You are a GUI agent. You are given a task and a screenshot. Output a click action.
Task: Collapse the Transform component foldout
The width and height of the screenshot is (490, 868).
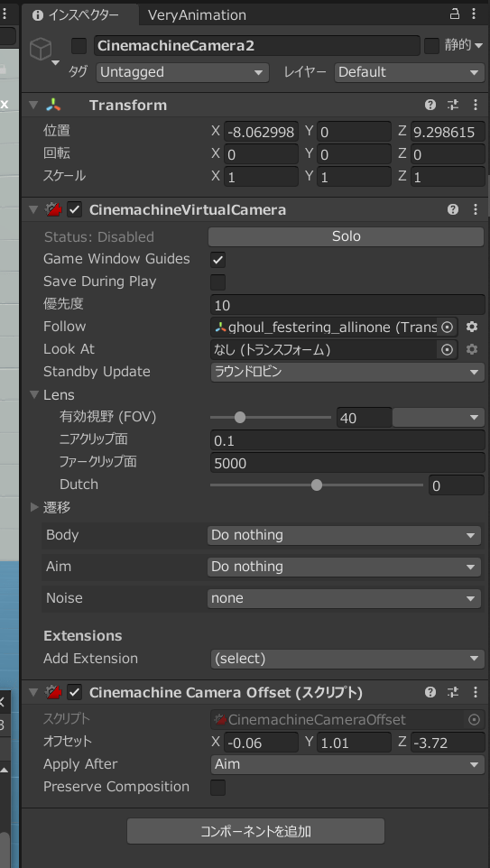[x=33, y=106]
